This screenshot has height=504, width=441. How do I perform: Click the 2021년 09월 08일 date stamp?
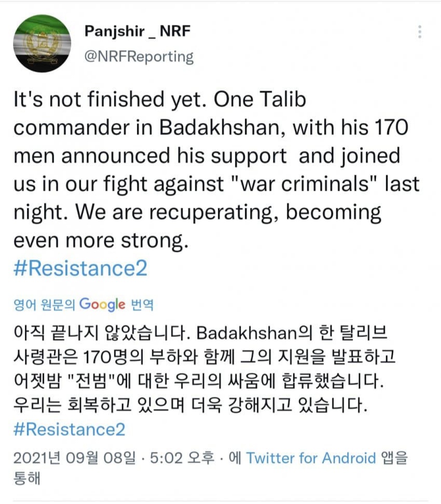(x=74, y=458)
